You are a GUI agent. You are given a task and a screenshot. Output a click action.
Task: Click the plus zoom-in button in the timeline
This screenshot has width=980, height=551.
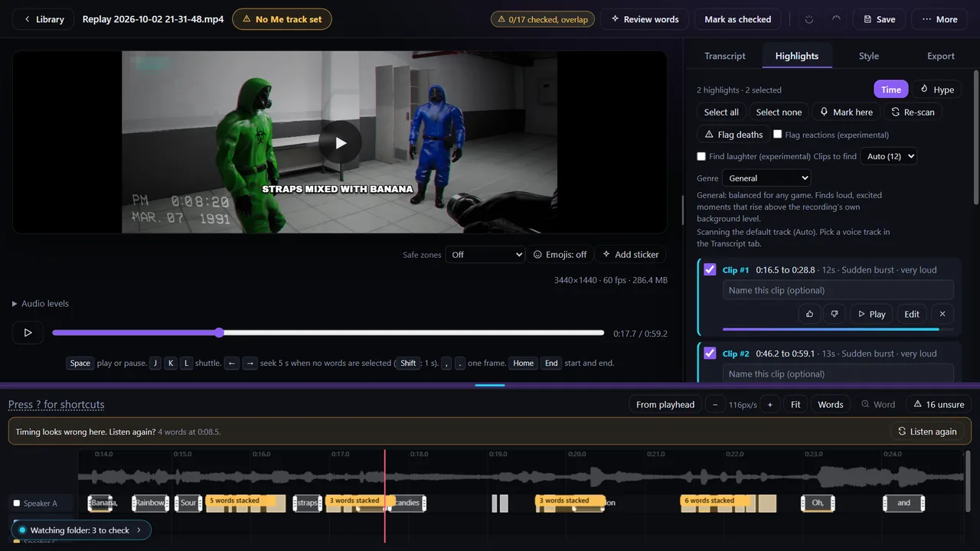[x=769, y=404]
